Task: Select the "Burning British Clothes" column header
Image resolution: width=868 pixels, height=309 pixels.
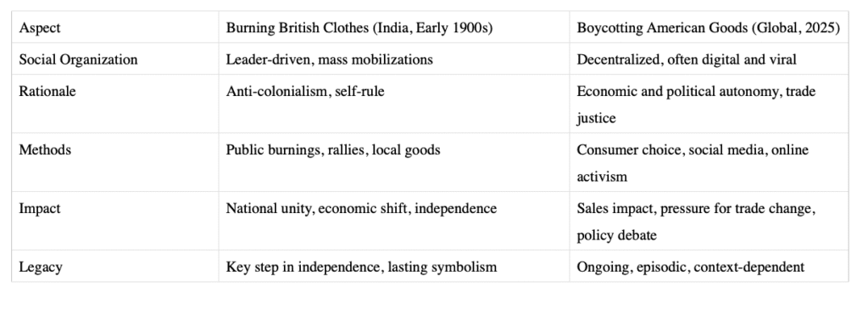Action: coord(394,28)
